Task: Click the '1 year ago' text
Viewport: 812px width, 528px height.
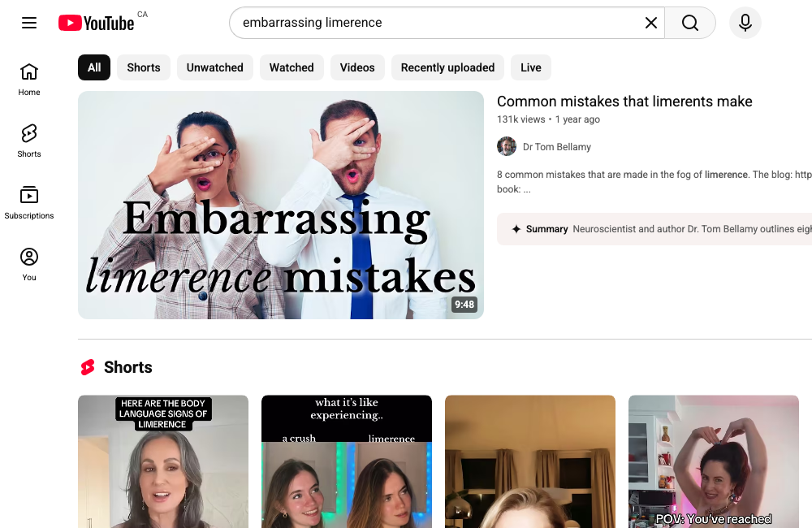Action: tap(577, 119)
